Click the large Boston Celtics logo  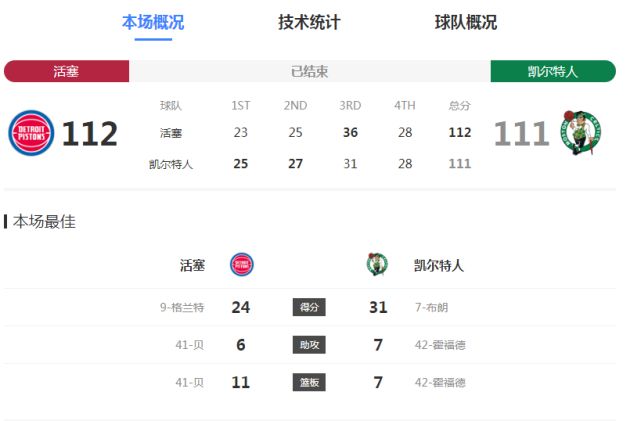point(581,133)
